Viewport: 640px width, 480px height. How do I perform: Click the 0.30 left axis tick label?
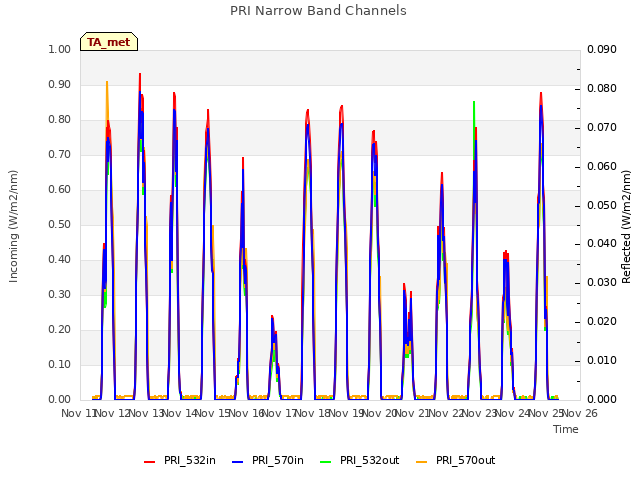coord(60,294)
